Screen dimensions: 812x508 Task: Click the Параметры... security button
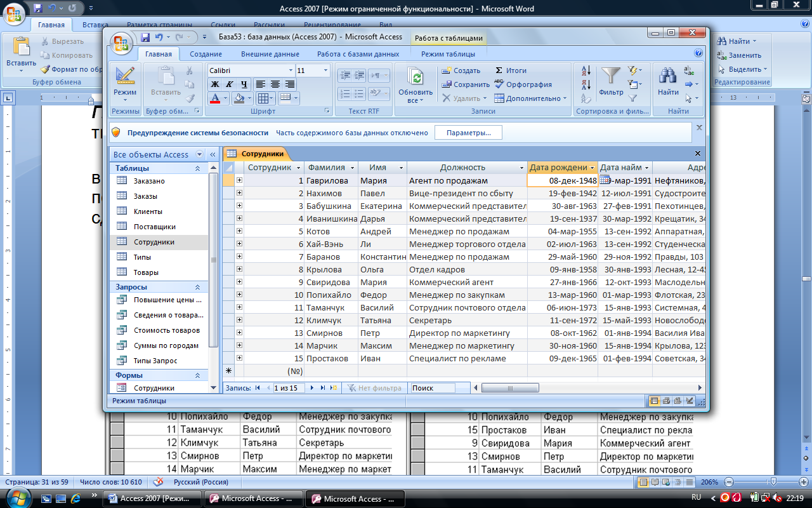click(x=468, y=133)
